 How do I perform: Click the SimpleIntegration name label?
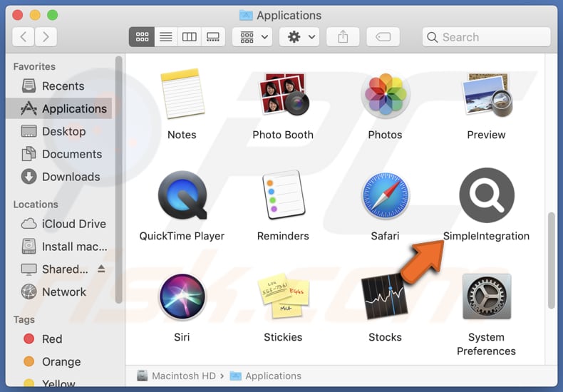pos(486,236)
